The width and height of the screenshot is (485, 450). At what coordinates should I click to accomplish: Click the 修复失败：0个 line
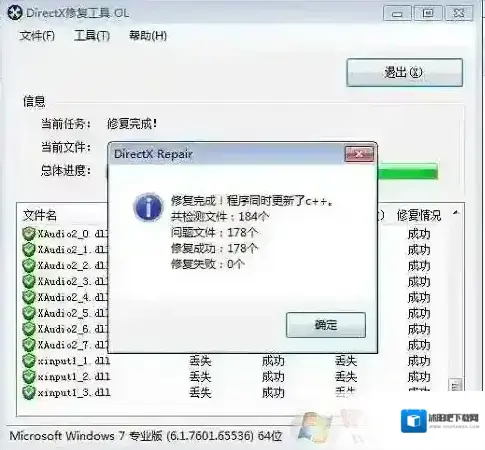pos(208,264)
